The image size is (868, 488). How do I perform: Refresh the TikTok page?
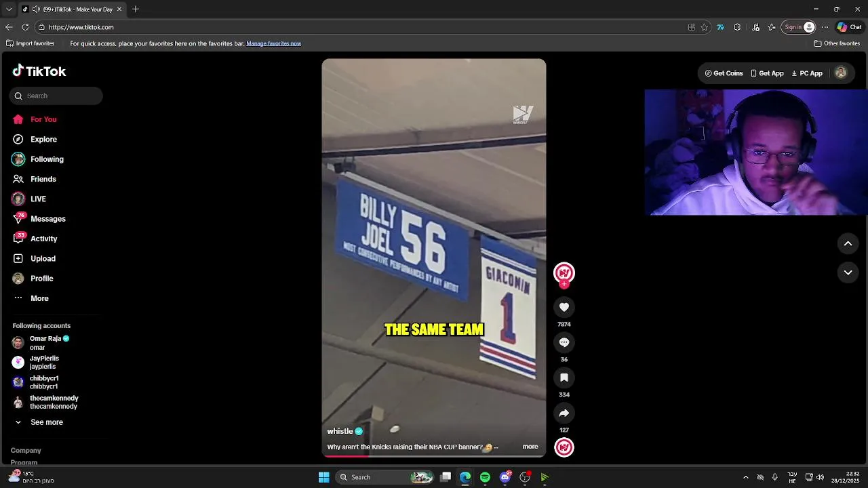pos(25,27)
